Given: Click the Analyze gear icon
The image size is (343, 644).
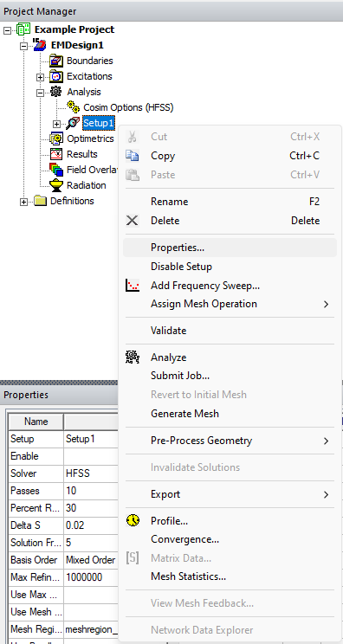Looking at the screenshot, I should click(x=133, y=357).
